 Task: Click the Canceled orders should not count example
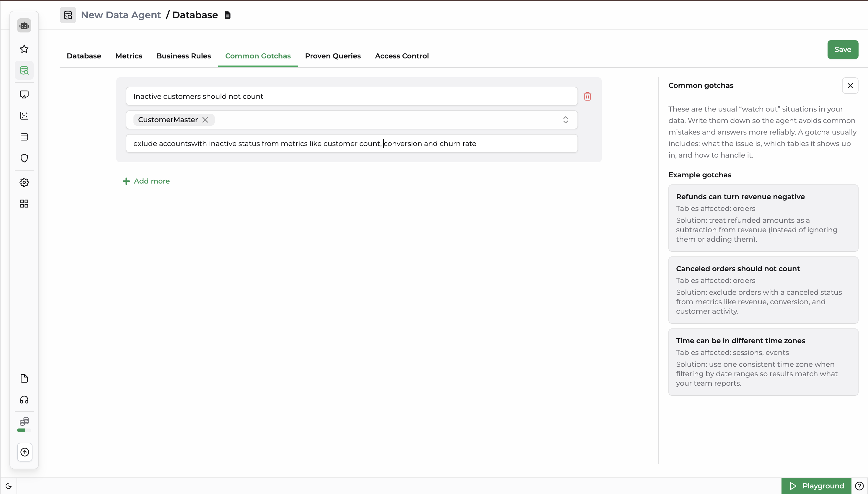coord(763,290)
